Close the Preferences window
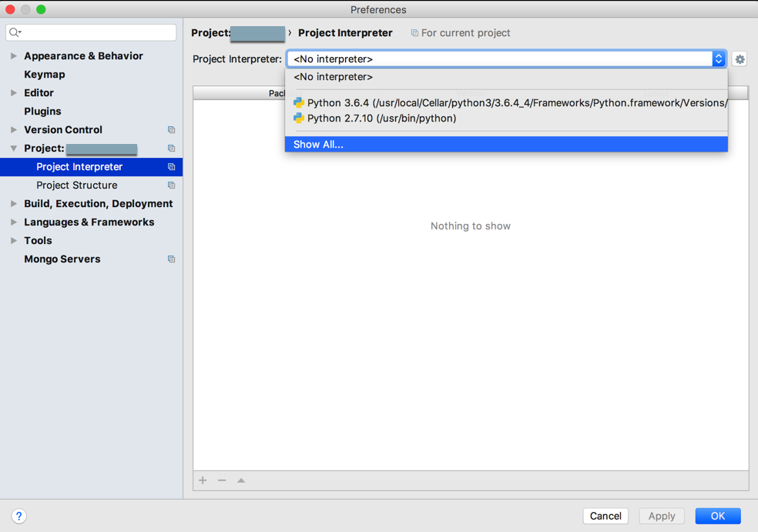 click(10, 9)
